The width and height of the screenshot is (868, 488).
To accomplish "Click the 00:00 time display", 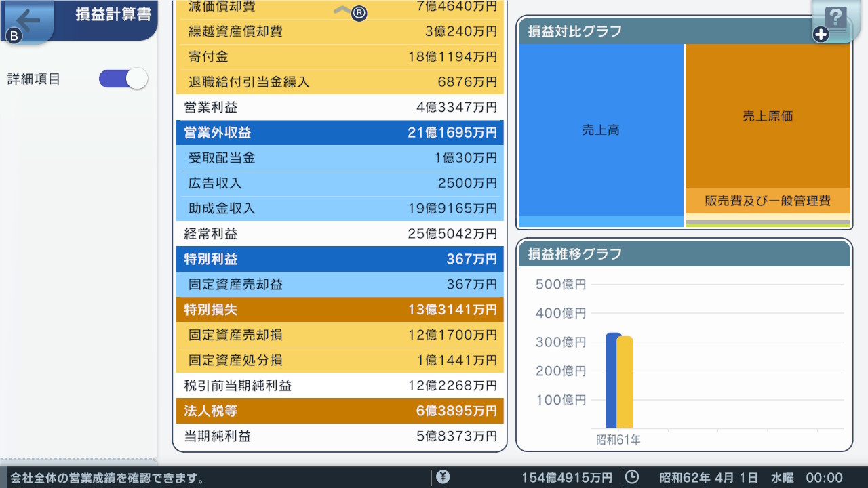I will (x=824, y=478).
